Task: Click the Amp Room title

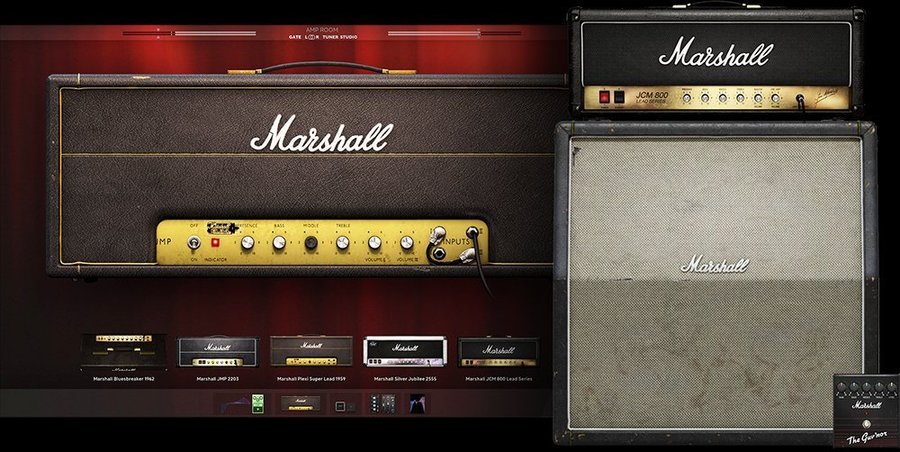Action: point(321,29)
